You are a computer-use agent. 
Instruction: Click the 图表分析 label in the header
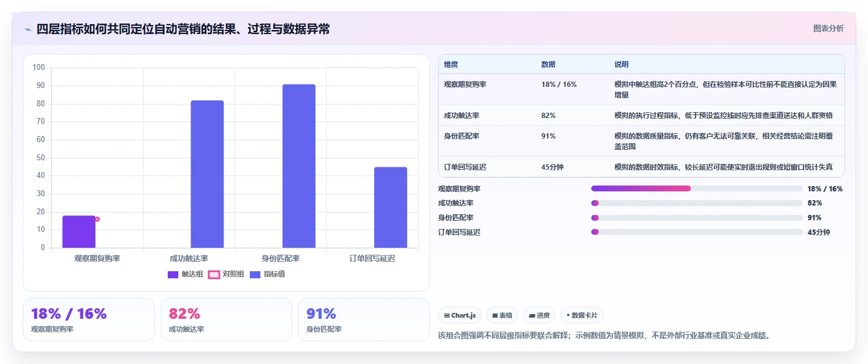[828, 28]
